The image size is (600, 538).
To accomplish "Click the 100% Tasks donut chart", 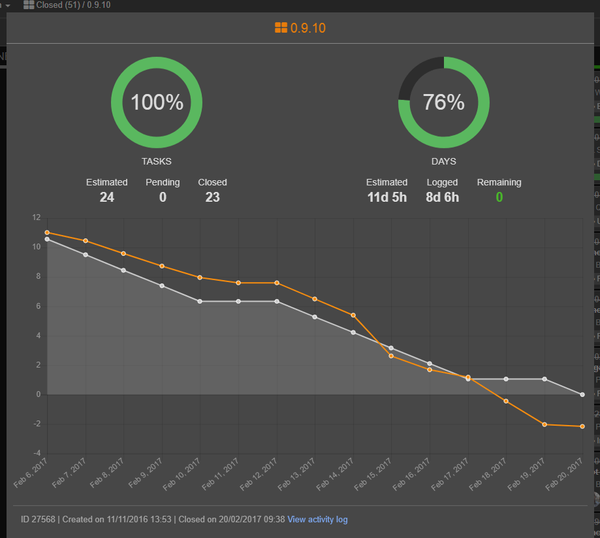I will (x=157, y=102).
